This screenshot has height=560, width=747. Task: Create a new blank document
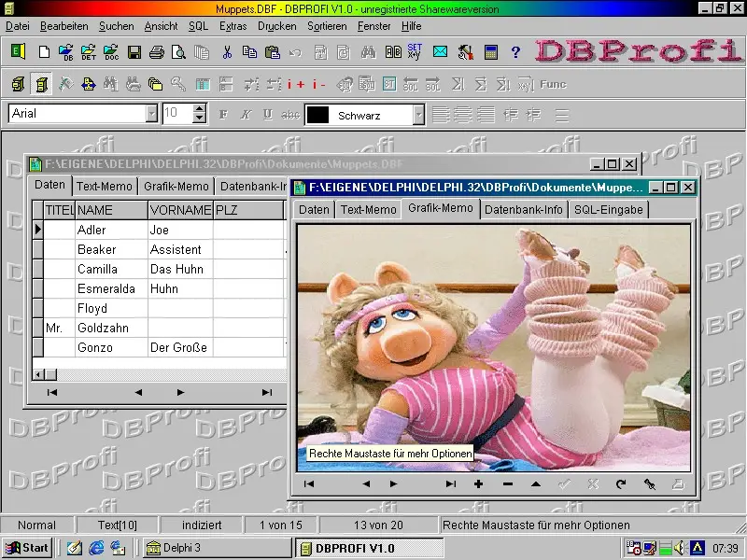pos(44,52)
